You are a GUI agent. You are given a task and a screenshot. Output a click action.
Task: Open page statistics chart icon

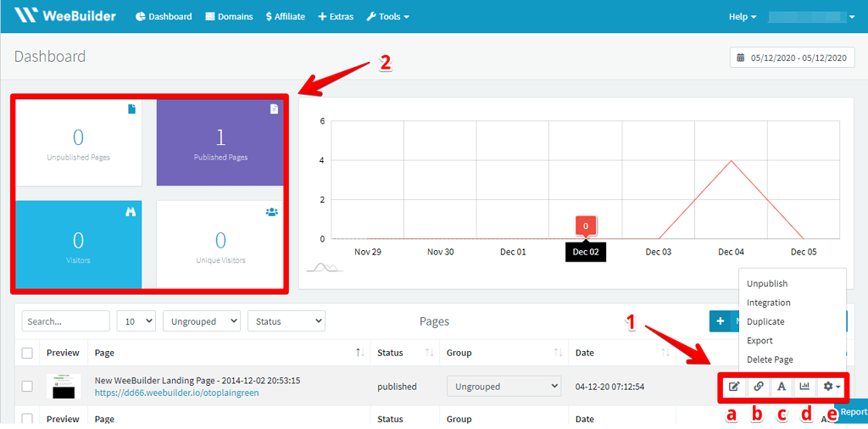coord(804,387)
